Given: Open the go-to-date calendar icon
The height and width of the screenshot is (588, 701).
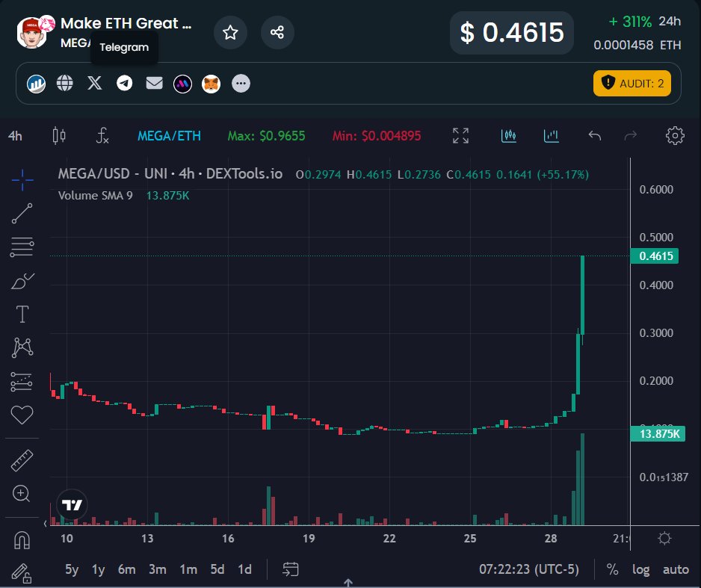Looking at the screenshot, I should (x=291, y=569).
